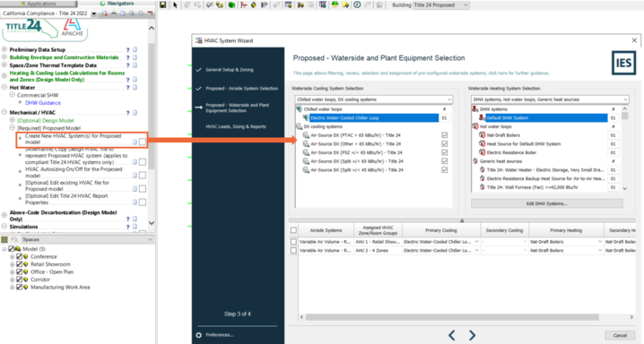Viewport: 644px width, 344px height.
Task: Open the DHW Guidance link
Action: [x=43, y=103]
